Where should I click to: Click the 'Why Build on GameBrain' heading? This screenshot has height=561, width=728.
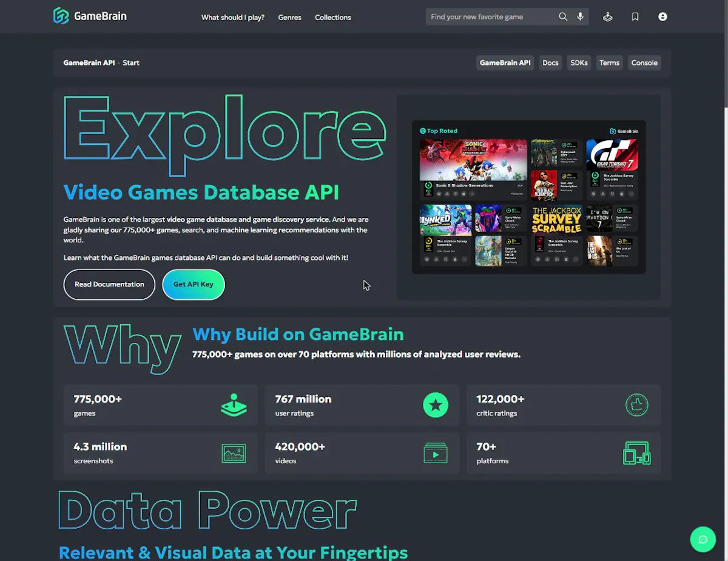298,334
